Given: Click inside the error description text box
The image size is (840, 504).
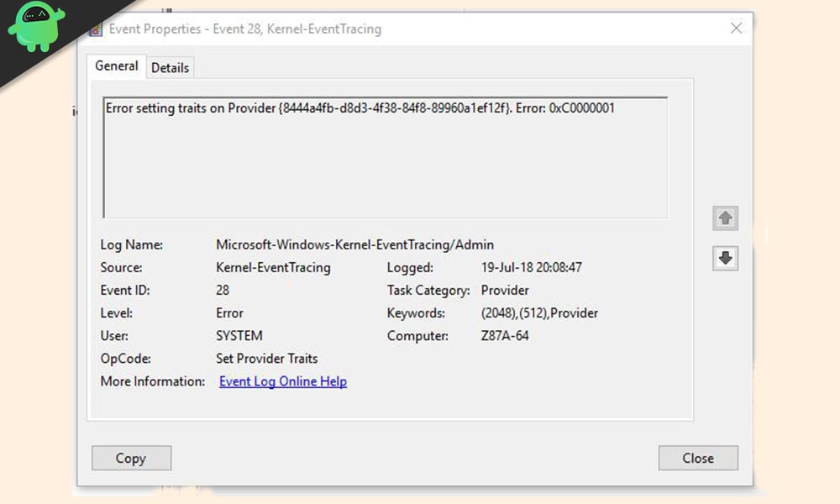Looking at the screenshot, I should [386, 157].
